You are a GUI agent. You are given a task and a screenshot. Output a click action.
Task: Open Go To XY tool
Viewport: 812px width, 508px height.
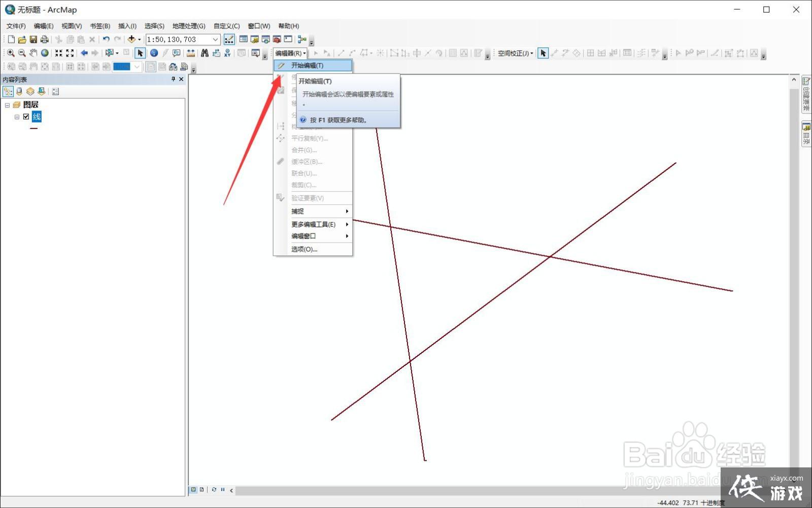[x=227, y=53]
